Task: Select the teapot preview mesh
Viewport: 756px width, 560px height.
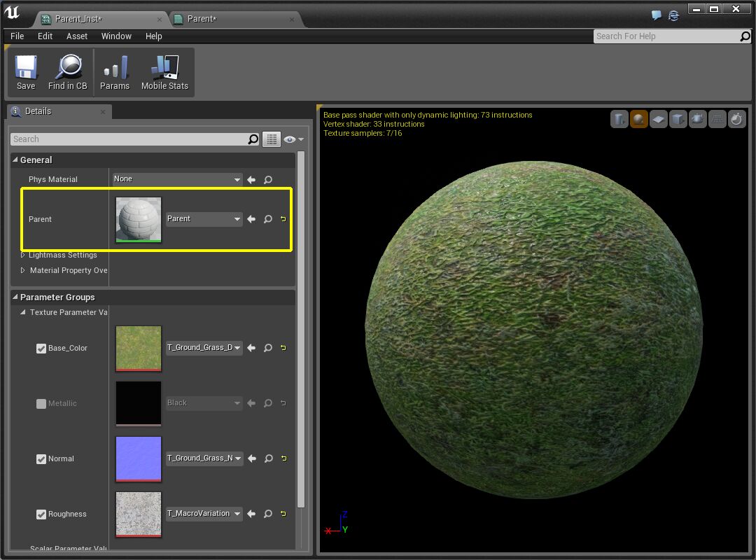Action: pos(697,119)
